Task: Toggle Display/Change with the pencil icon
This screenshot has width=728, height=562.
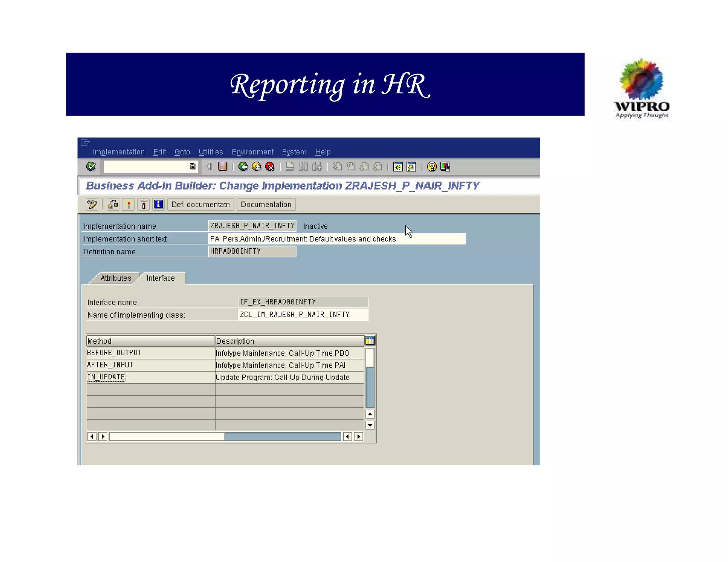Action: coord(92,204)
